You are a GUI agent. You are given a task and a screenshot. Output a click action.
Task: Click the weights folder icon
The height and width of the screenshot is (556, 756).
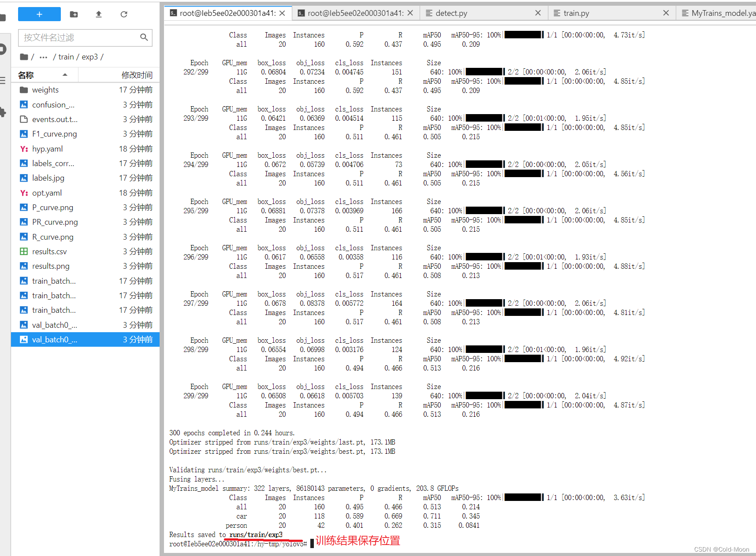(x=24, y=90)
